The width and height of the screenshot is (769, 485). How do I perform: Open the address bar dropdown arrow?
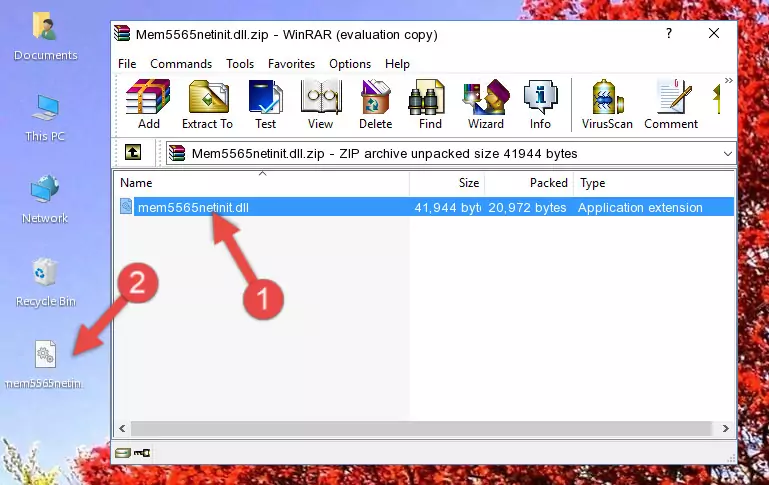(727, 153)
